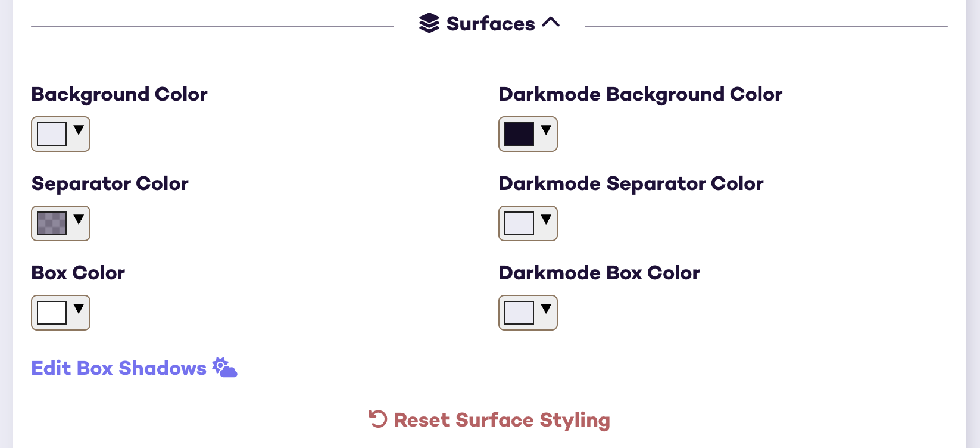980x448 pixels.
Task: Open the Box Color dropdown arrow
Action: (79, 309)
